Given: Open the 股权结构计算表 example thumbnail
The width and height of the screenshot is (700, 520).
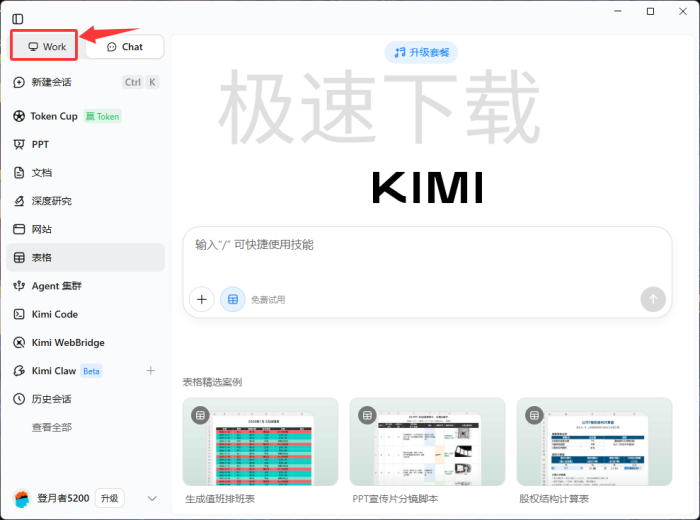Looking at the screenshot, I should pos(594,441).
